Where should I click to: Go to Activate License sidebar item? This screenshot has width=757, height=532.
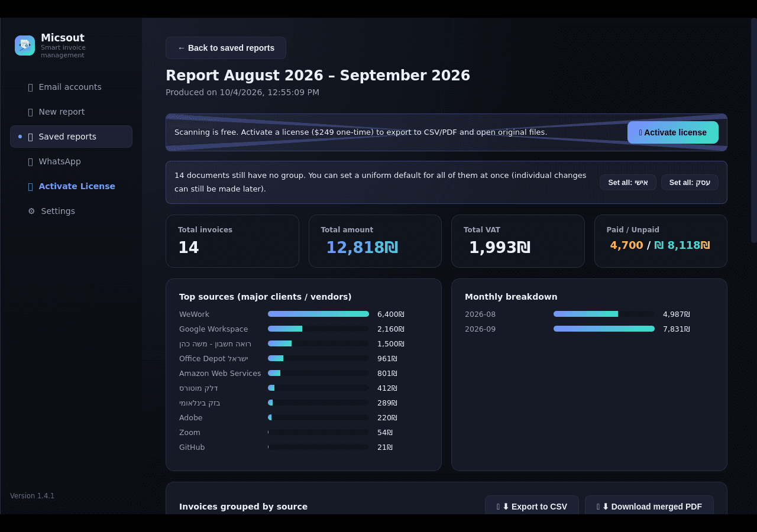pyautogui.click(x=71, y=186)
